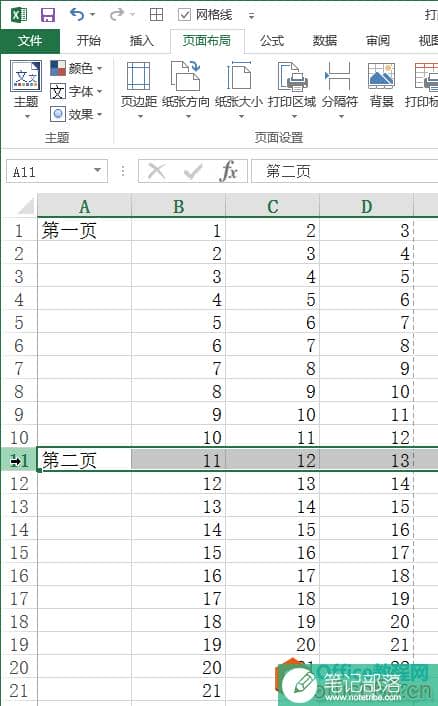This screenshot has height=706, width=438.
Task: Click cell C9 with value 10
Action: (x=273, y=415)
